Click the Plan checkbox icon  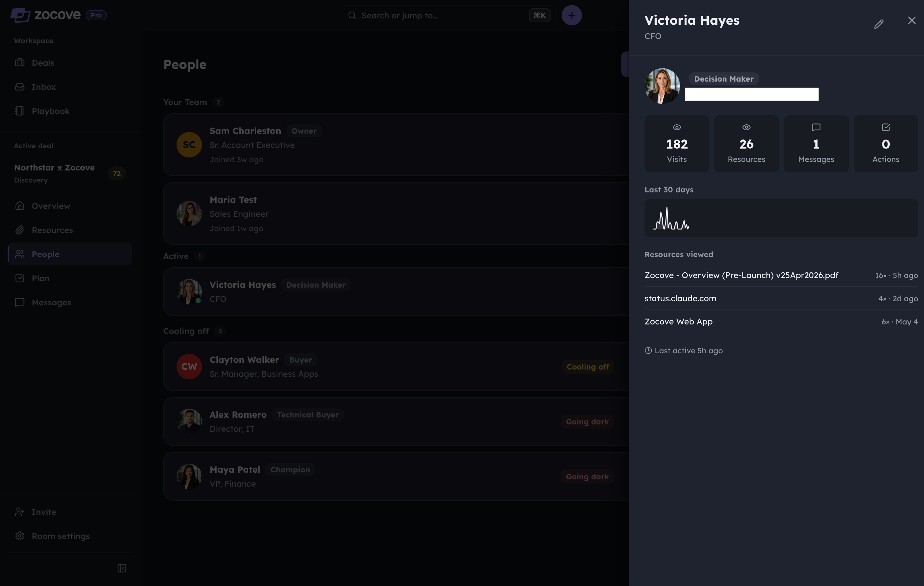point(20,278)
